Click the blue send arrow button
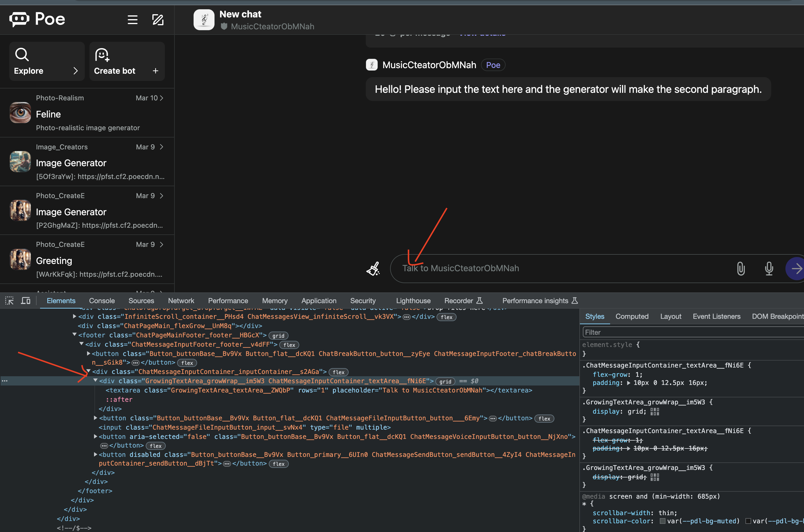 [796, 269]
